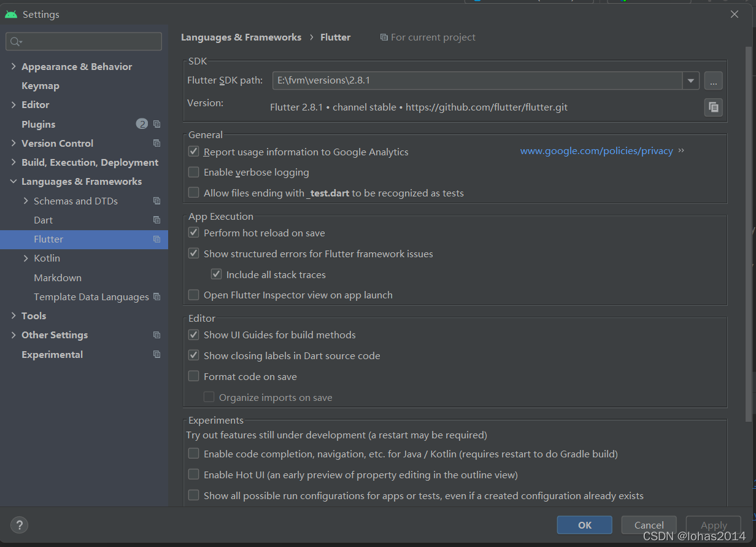Enable verbose logging checkbox
The height and width of the screenshot is (547, 756).
coord(193,172)
